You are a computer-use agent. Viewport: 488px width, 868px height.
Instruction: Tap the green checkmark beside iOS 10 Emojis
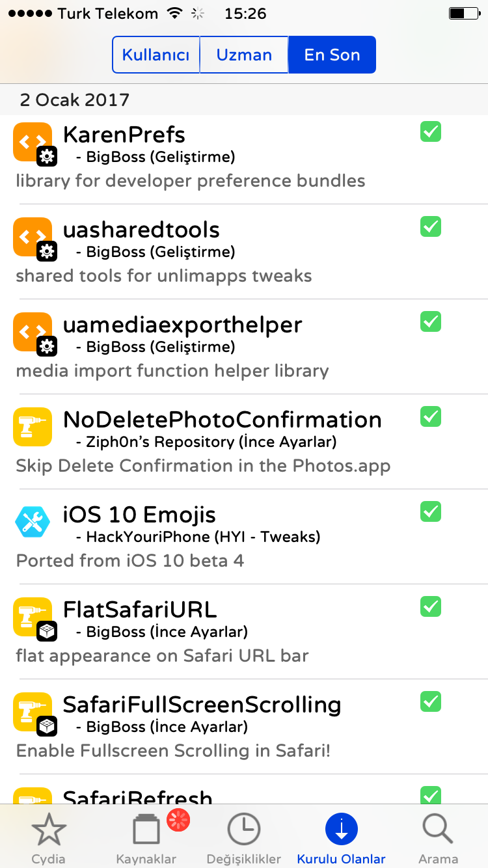431,511
